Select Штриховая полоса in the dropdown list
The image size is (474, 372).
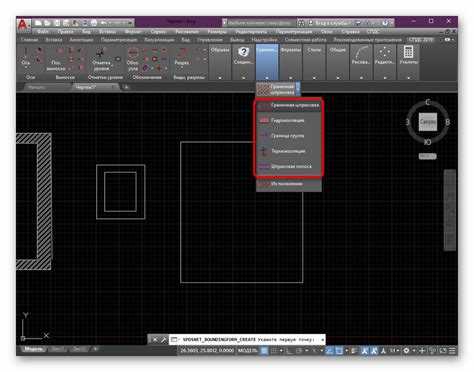[x=289, y=166]
